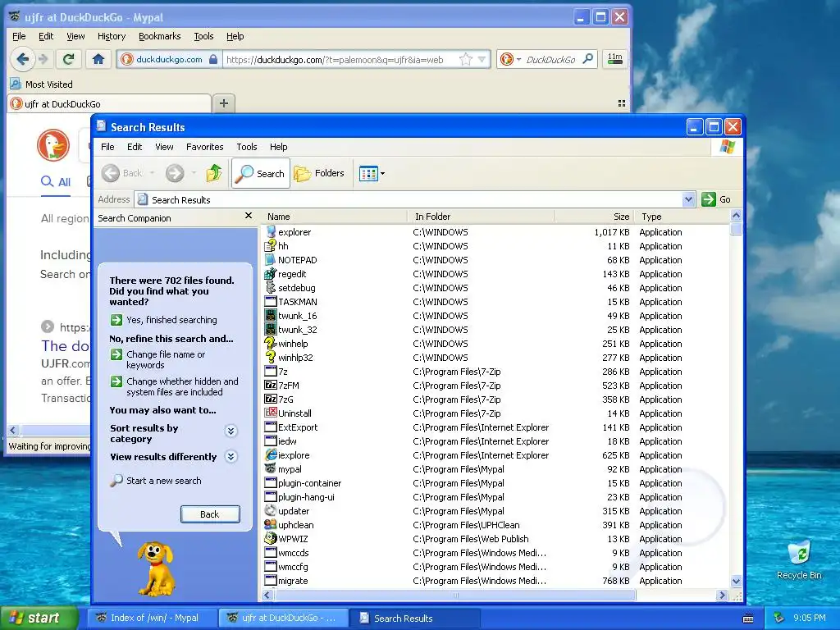
Task: Open the History menu in Mypal
Action: click(x=112, y=36)
